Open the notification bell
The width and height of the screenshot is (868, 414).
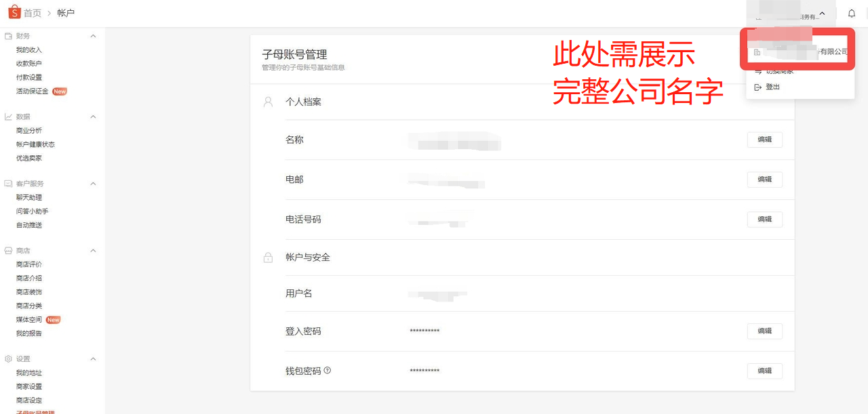coord(852,14)
